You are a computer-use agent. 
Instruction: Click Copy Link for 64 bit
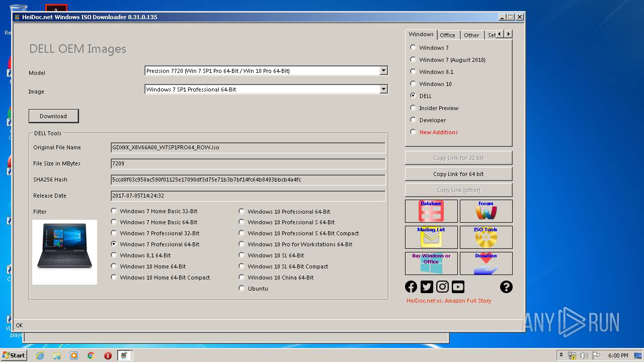coord(458,174)
